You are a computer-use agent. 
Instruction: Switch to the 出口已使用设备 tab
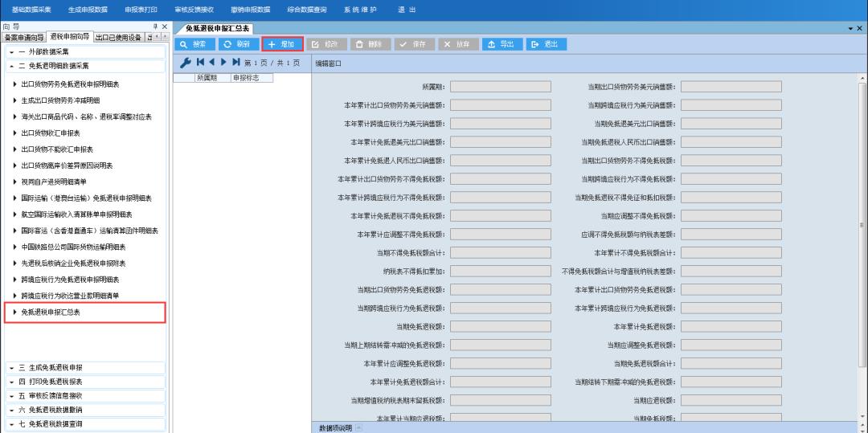pyautogui.click(x=118, y=38)
